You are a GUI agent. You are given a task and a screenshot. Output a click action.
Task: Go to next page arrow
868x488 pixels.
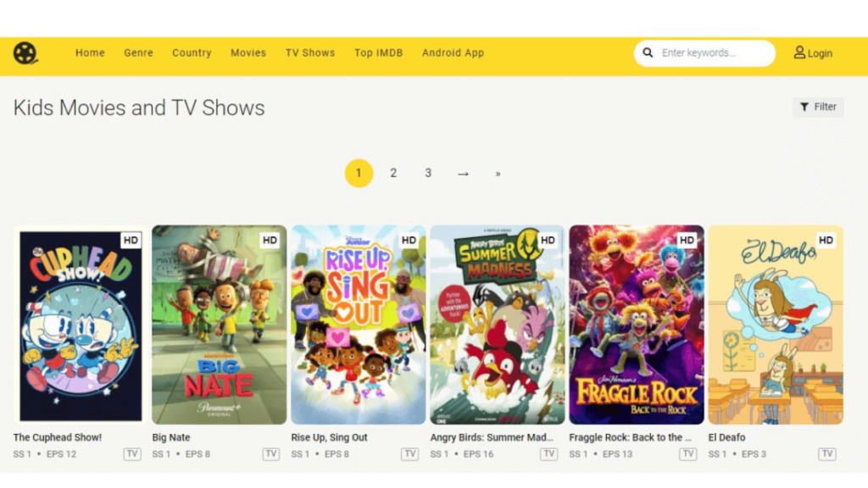pos(463,173)
